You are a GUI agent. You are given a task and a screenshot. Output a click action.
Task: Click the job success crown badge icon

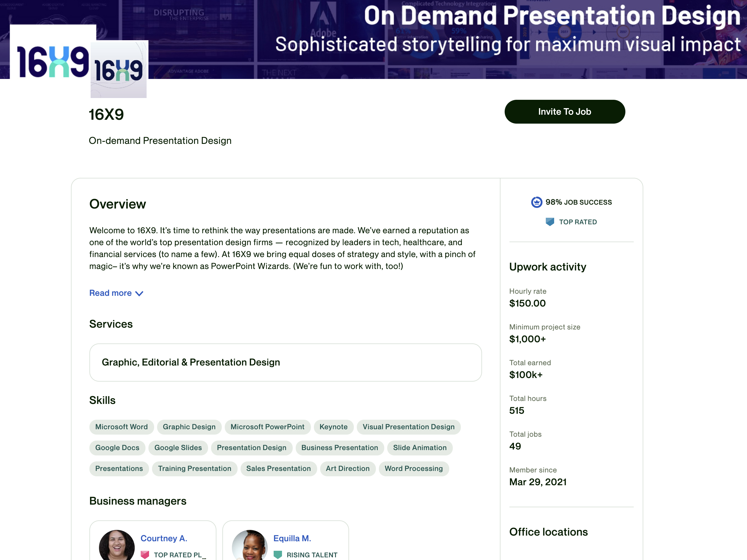[x=536, y=202]
